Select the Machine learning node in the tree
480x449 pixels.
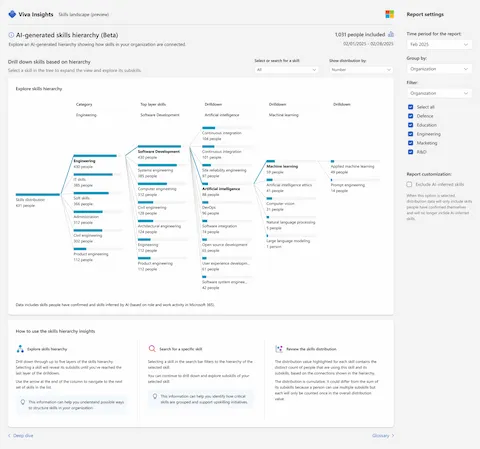tap(282, 167)
